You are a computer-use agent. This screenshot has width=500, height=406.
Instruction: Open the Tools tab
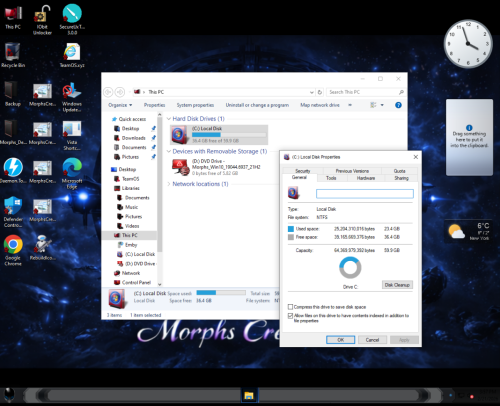point(331,178)
